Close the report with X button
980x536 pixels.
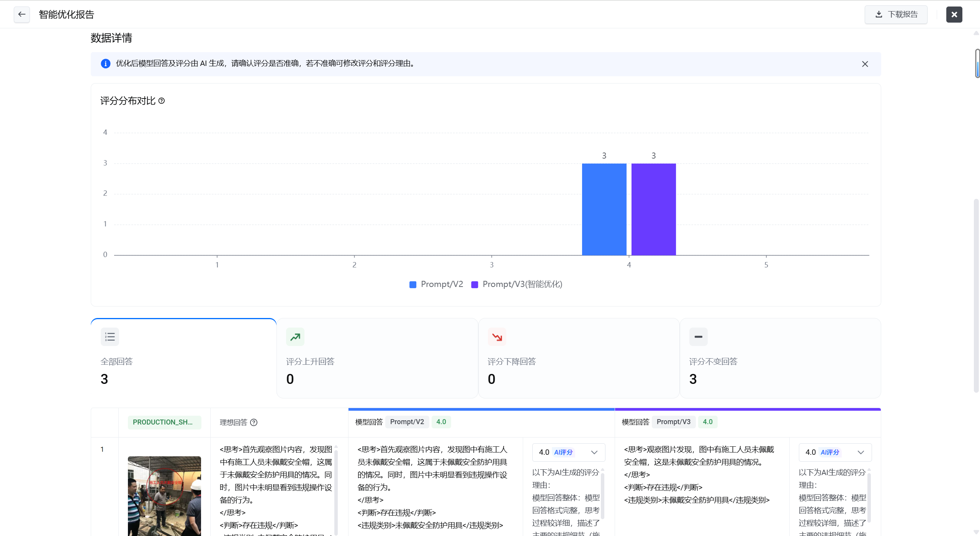click(x=954, y=15)
